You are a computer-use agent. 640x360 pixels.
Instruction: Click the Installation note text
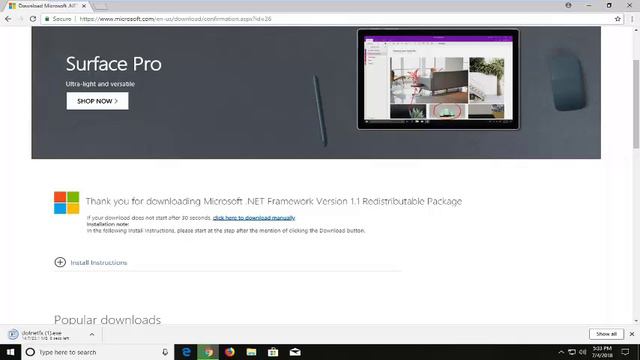click(x=108, y=224)
